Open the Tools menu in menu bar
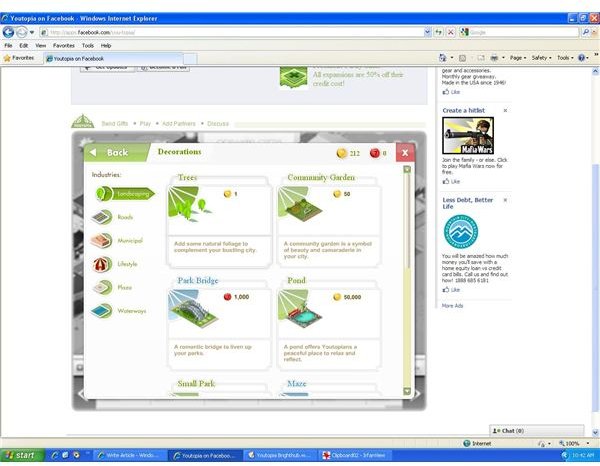This screenshot has width=600, height=466. [88, 46]
